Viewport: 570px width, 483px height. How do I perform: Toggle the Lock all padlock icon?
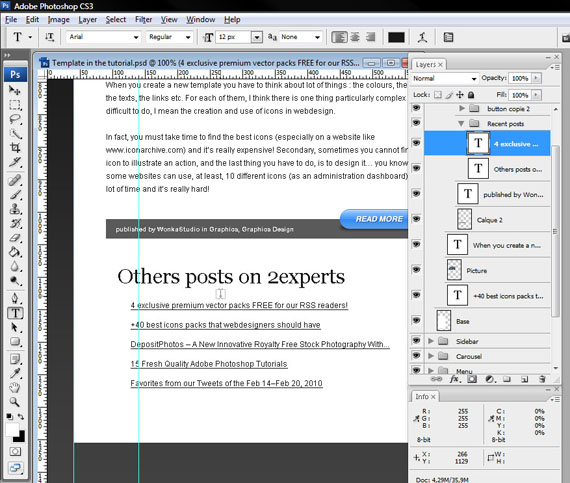471,95
